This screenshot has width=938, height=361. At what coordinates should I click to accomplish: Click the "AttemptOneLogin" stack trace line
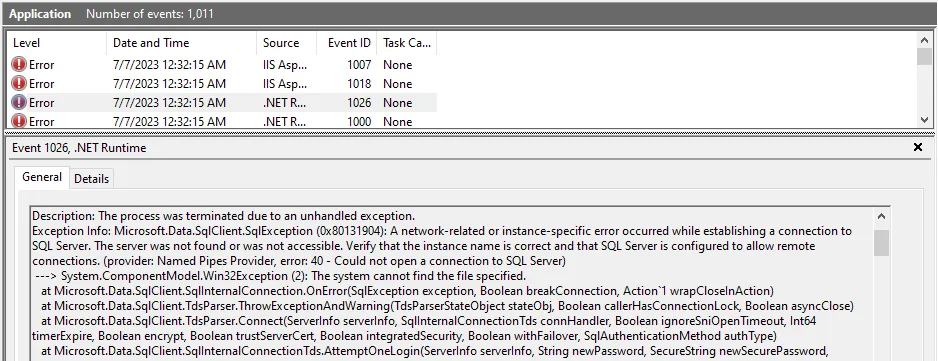click(x=434, y=351)
